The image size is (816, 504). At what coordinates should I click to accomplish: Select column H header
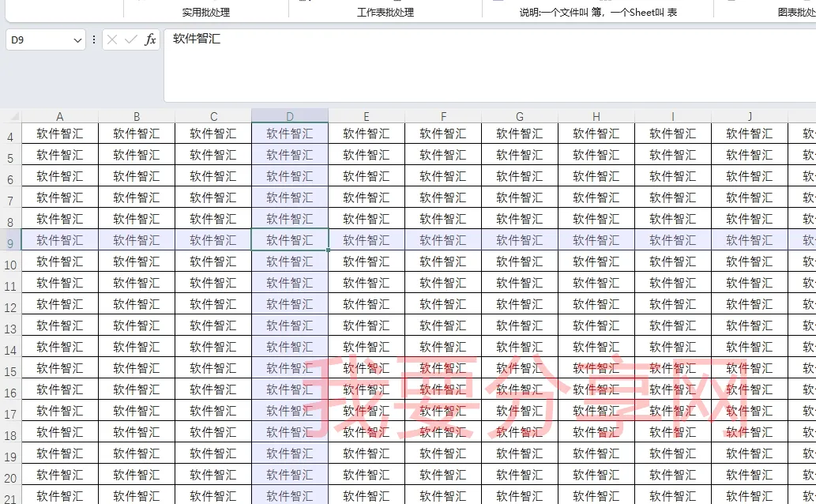[596, 116]
